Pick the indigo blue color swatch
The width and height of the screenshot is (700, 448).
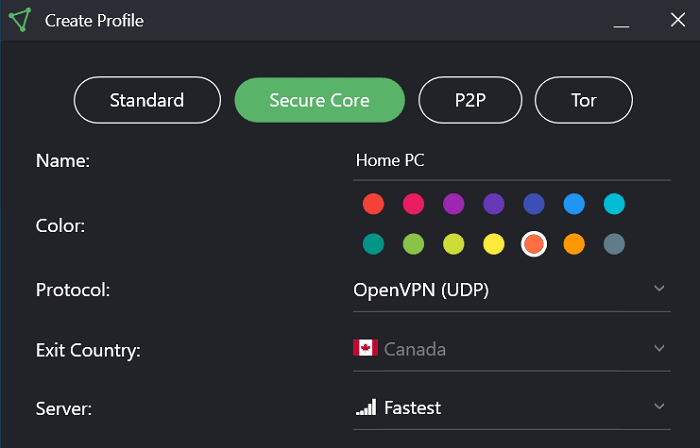coord(534,204)
